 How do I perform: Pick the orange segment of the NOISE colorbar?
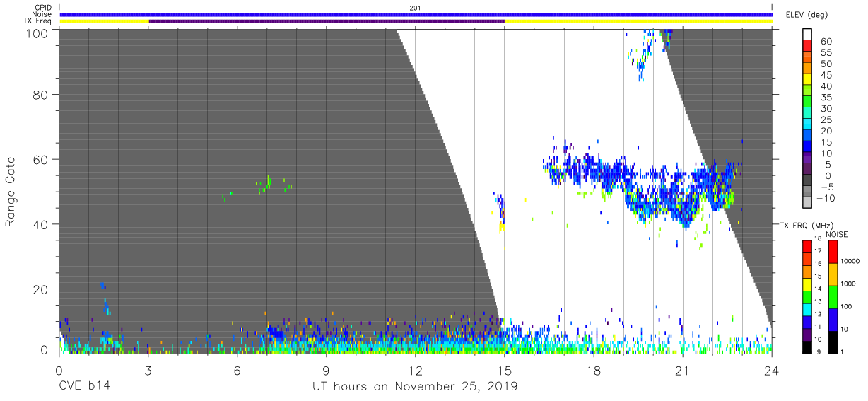833,274
